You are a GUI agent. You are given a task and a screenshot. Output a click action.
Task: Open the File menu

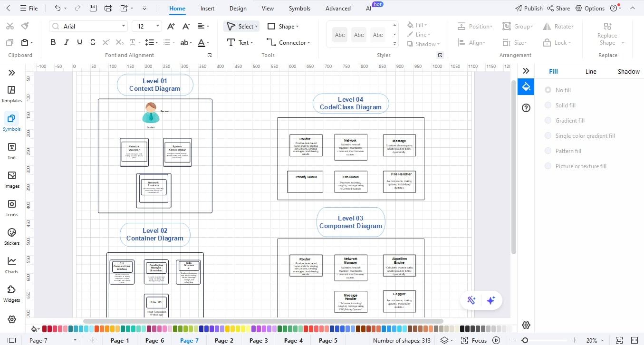[x=29, y=8]
